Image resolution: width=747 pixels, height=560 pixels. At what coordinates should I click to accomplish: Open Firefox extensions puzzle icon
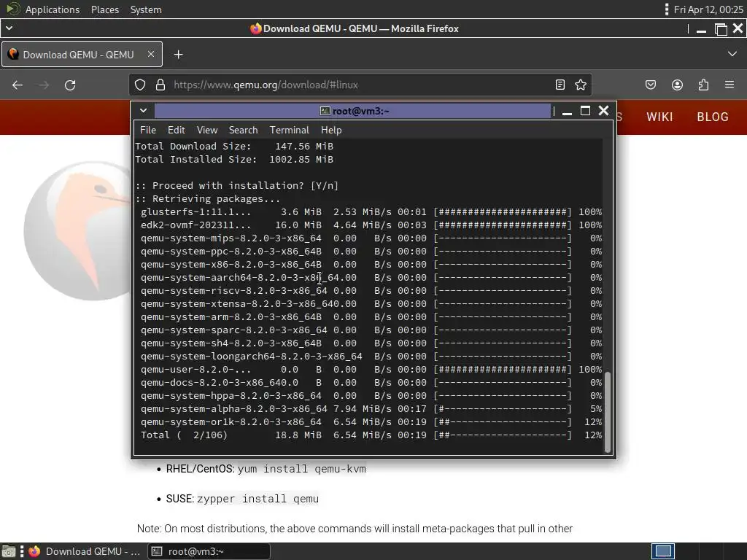click(703, 85)
